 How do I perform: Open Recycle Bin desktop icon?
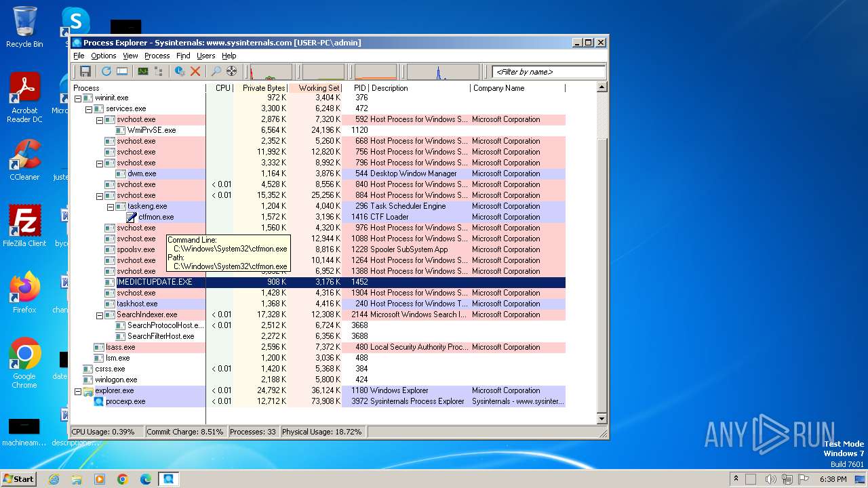[x=24, y=27]
